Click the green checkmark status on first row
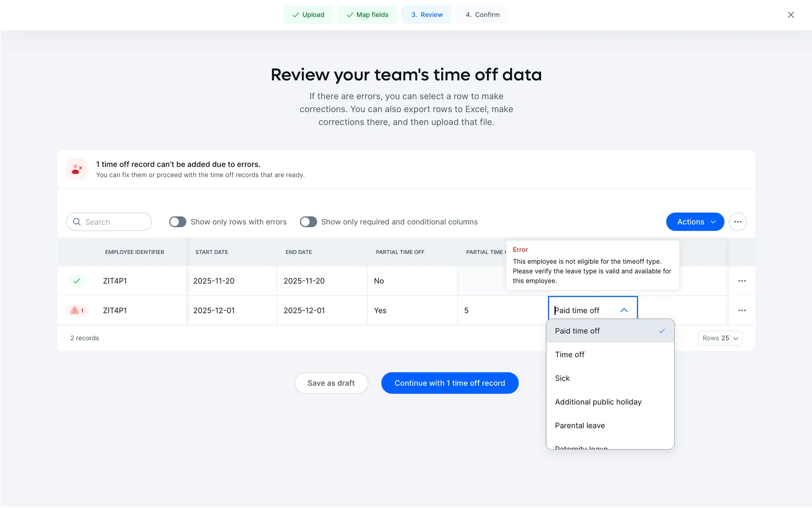Screen dimensions: 812x508 pos(77,281)
